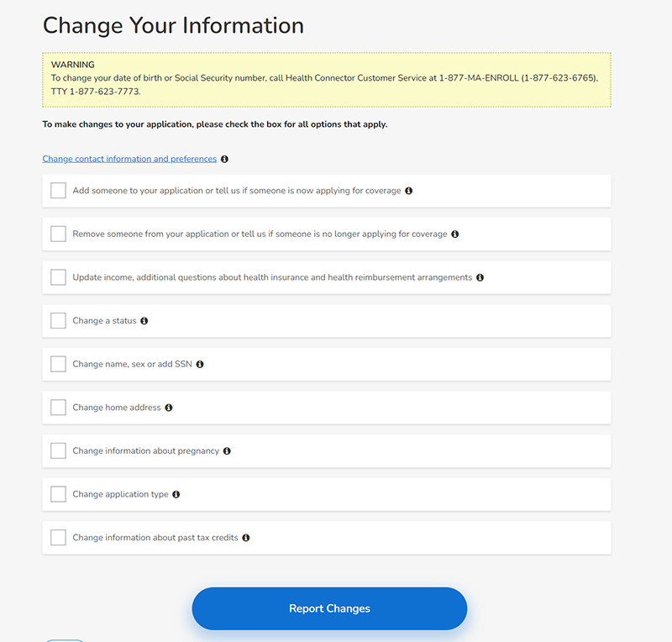Open info icon for past tax credits
The width and height of the screenshot is (672, 642).
pos(246,538)
